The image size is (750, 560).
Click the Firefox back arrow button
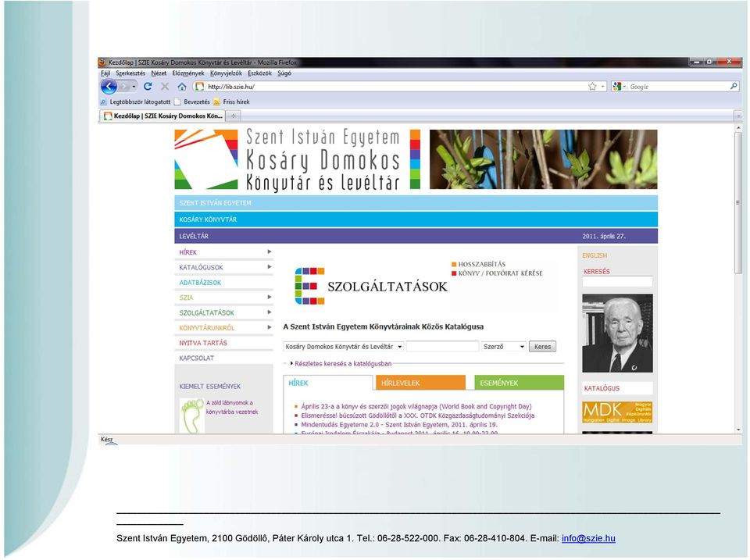[109, 87]
